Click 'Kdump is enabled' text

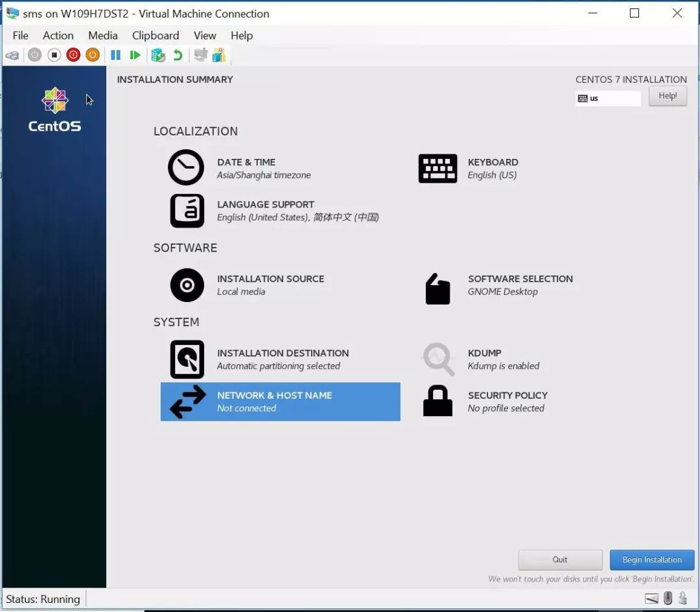pos(503,366)
